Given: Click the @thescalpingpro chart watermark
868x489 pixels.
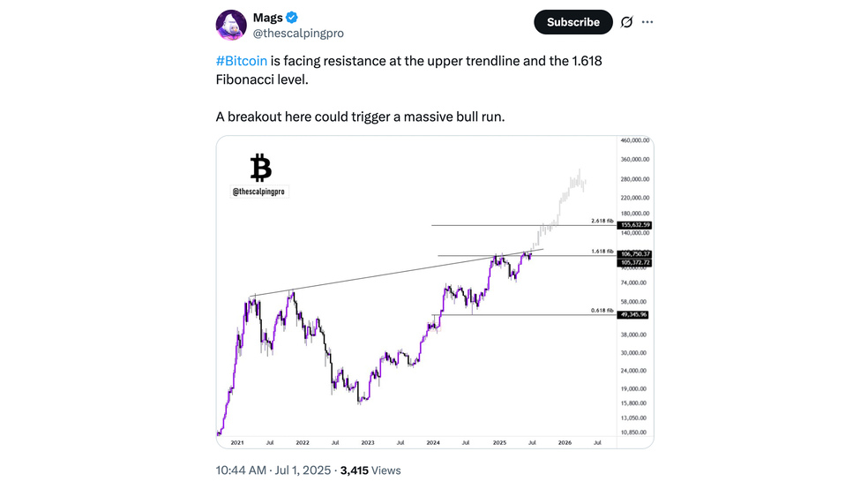Looking at the screenshot, I should tap(258, 192).
